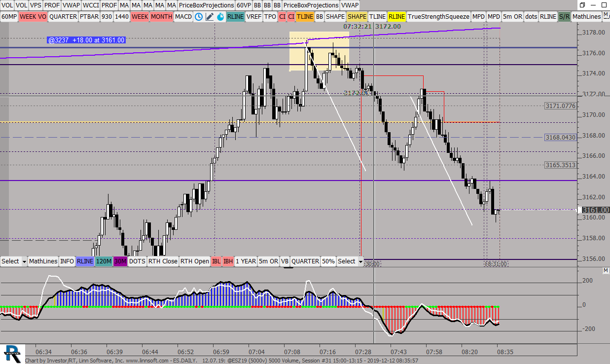Click the VPS toolbar button
610x364 pixels.
point(36,5)
